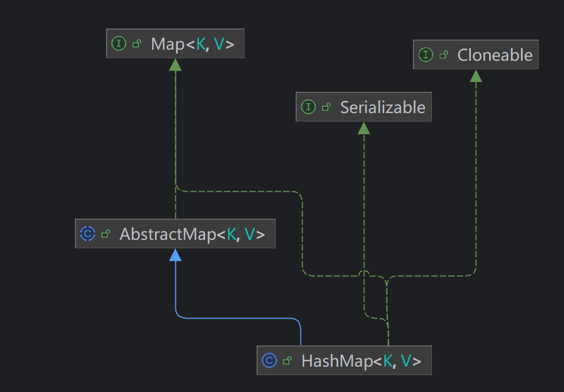Click the interface icon on Map node
This screenshot has height=392, width=564.
pyautogui.click(x=119, y=43)
